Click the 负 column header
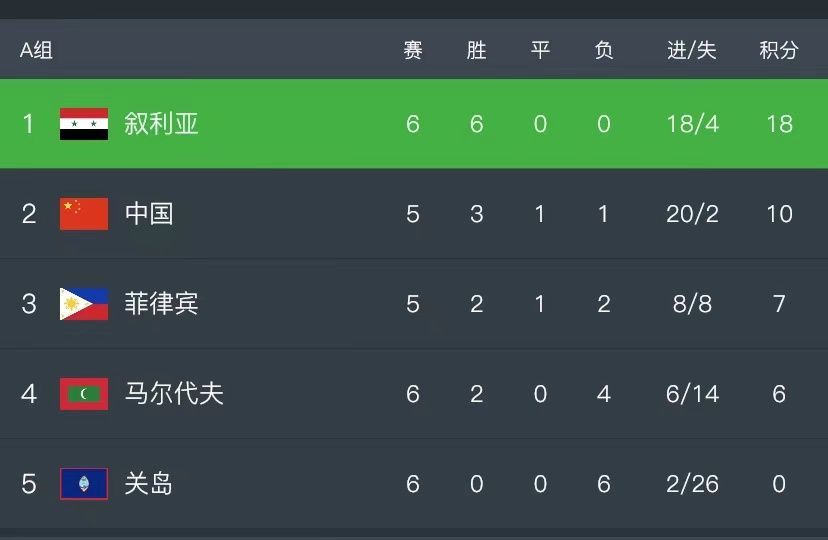 click(x=604, y=50)
